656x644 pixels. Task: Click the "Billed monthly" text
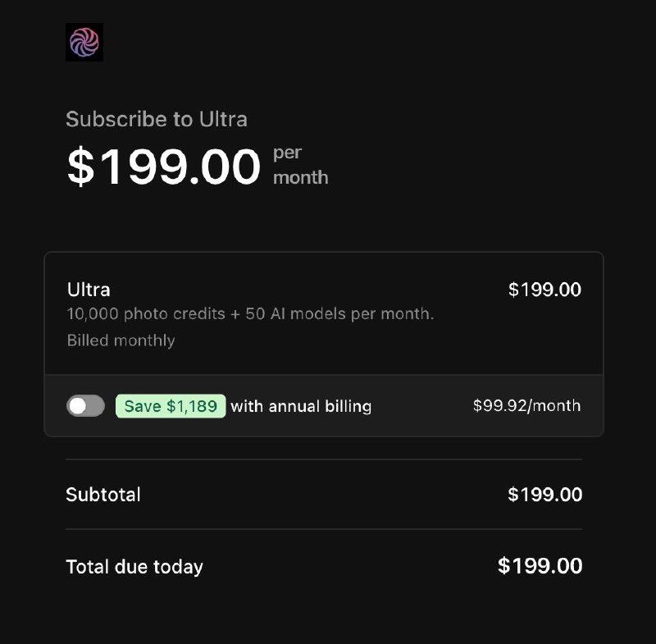coord(121,340)
